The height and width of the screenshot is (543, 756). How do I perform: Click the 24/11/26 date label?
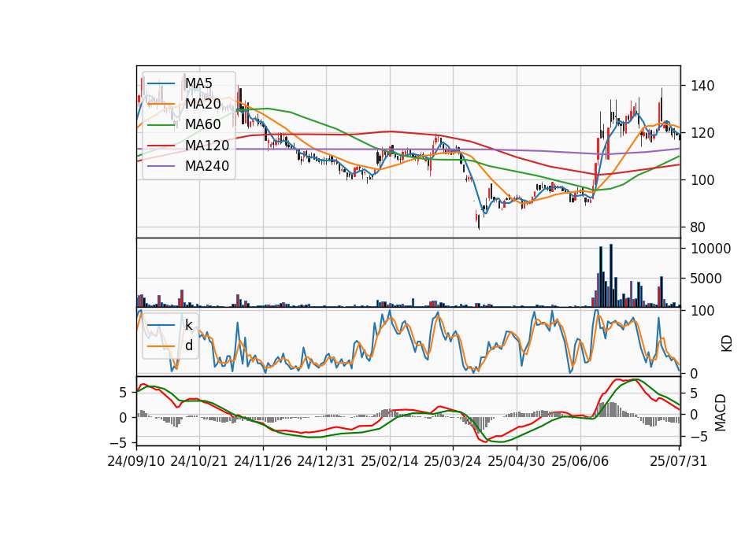263,461
